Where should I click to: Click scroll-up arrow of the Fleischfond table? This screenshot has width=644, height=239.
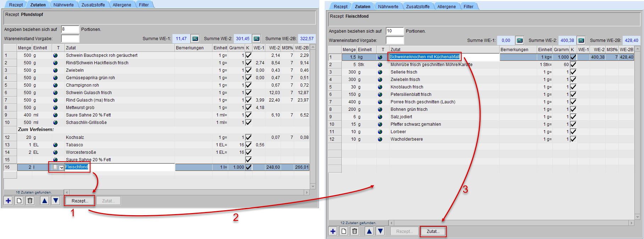(x=637, y=49)
